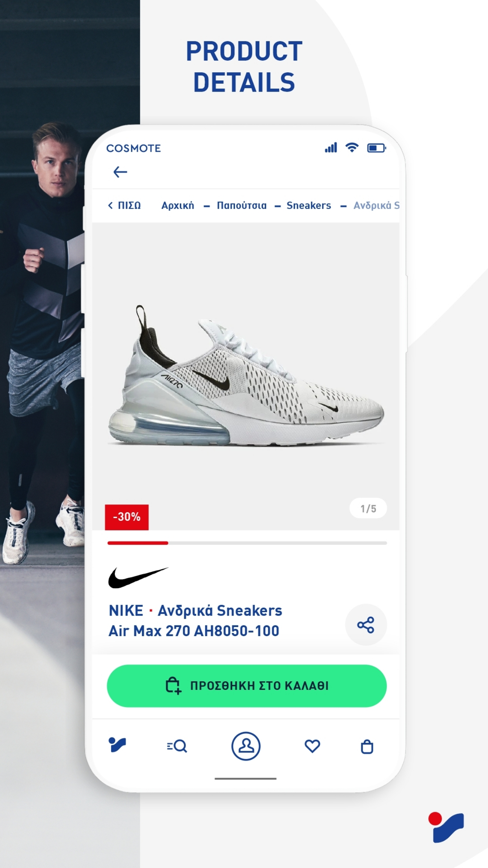The height and width of the screenshot is (868, 488).
Task: Open the user profile icon
Action: point(246,746)
